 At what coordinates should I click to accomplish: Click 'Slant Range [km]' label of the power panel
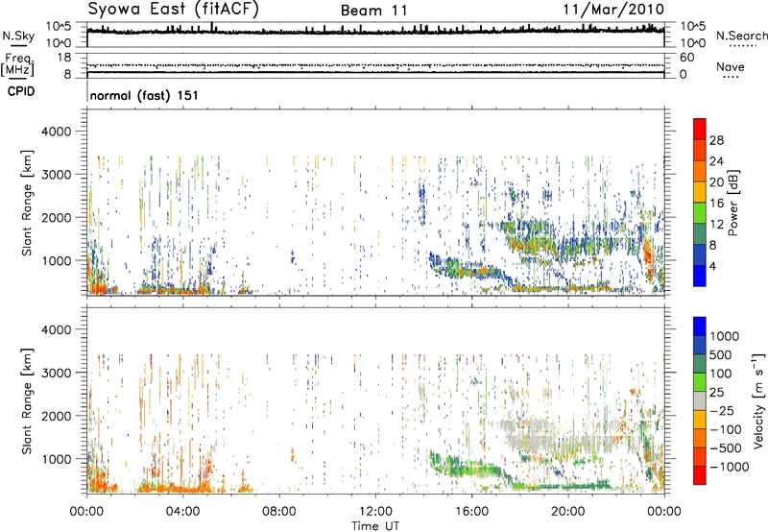[x=27, y=203]
